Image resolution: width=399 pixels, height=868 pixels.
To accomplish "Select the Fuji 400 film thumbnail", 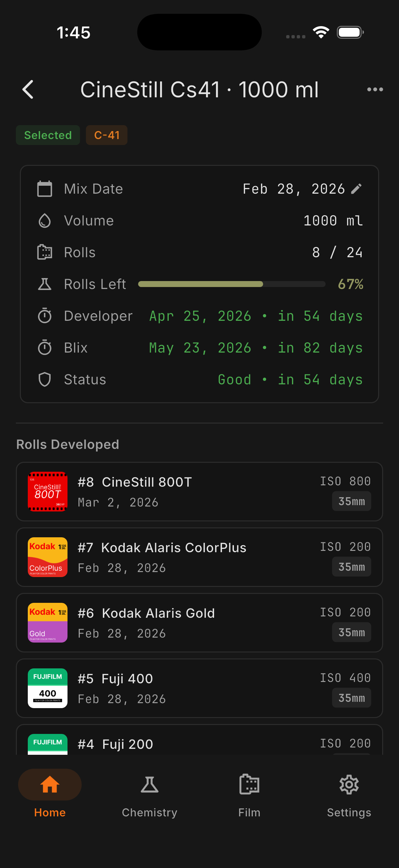I will (x=47, y=688).
